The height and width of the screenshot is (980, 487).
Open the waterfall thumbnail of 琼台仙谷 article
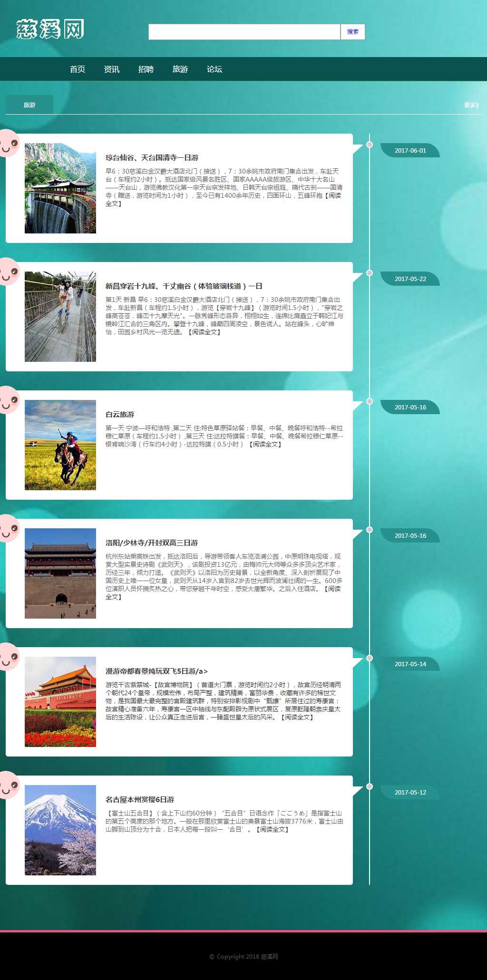point(60,188)
